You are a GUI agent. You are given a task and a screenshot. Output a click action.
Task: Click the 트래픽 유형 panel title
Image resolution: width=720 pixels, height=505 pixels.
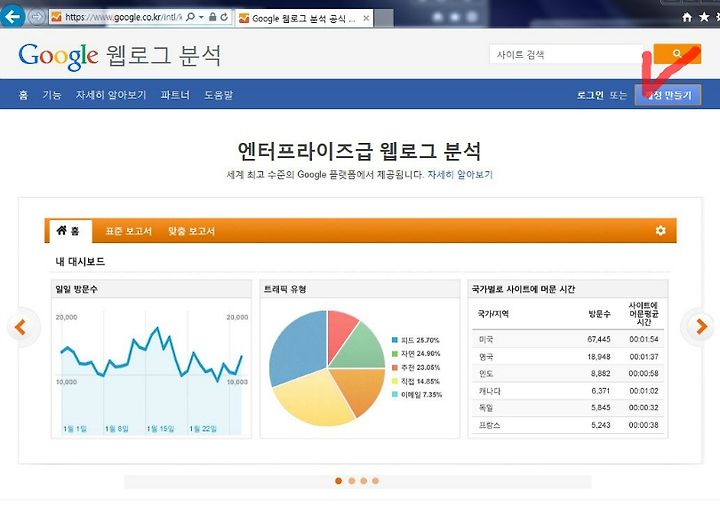click(285, 289)
